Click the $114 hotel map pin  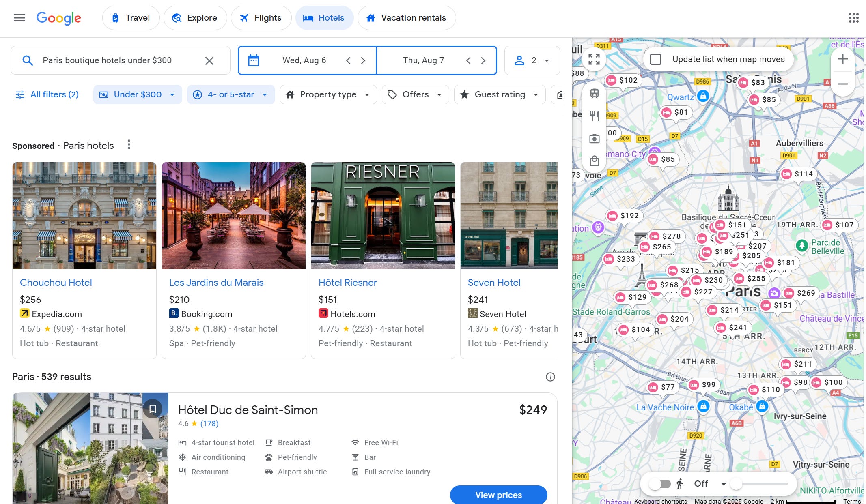click(x=798, y=174)
